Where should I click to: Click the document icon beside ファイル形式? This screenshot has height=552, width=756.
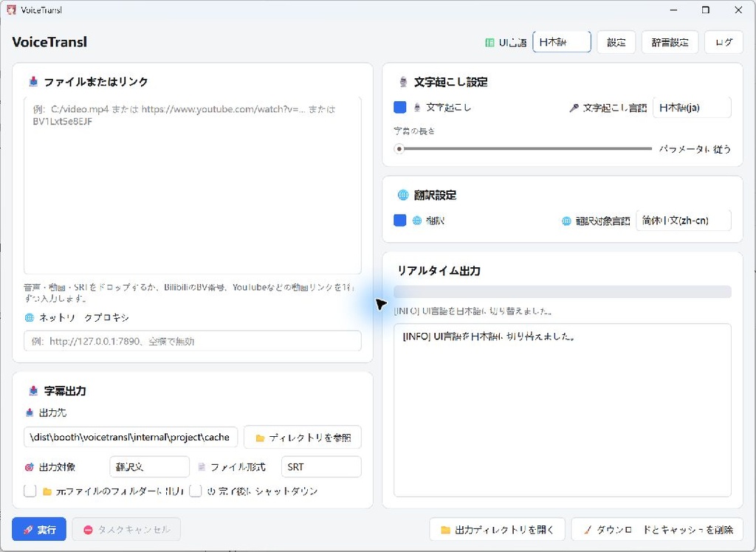pos(202,467)
